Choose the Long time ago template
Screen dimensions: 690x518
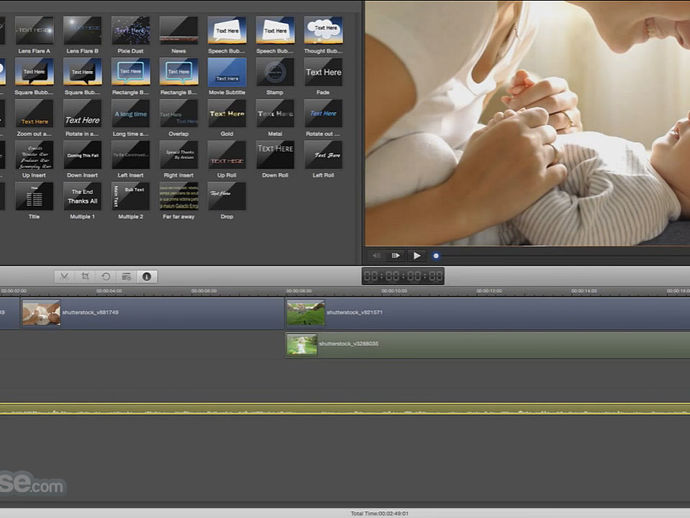(131, 118)
